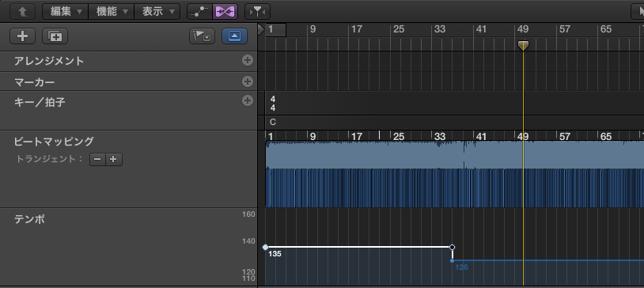Screen dimensions: 644x288
Task: Click the C key signature
Action: pyautogui.click(x=273, y=122)
